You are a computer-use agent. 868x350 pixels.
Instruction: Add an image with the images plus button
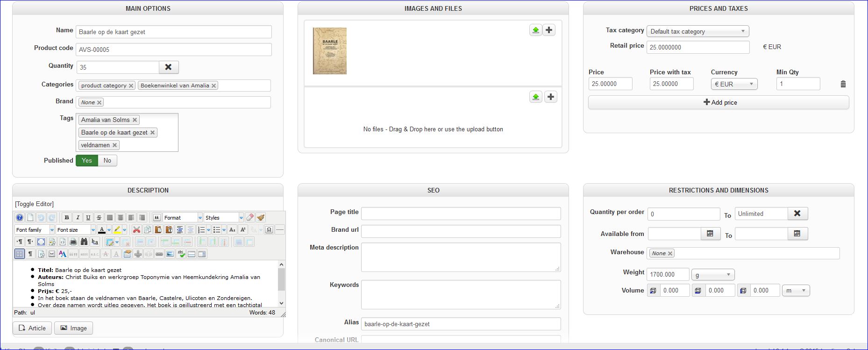549,30
